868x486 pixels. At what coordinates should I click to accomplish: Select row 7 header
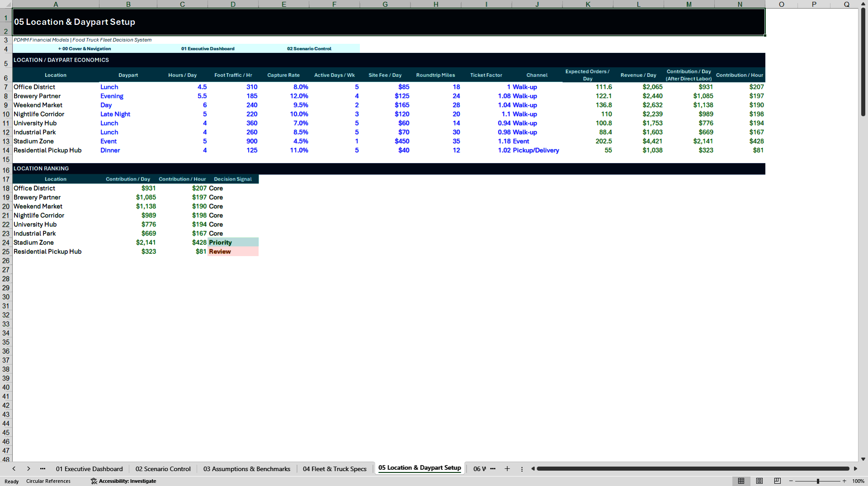(x=6, y=87)
